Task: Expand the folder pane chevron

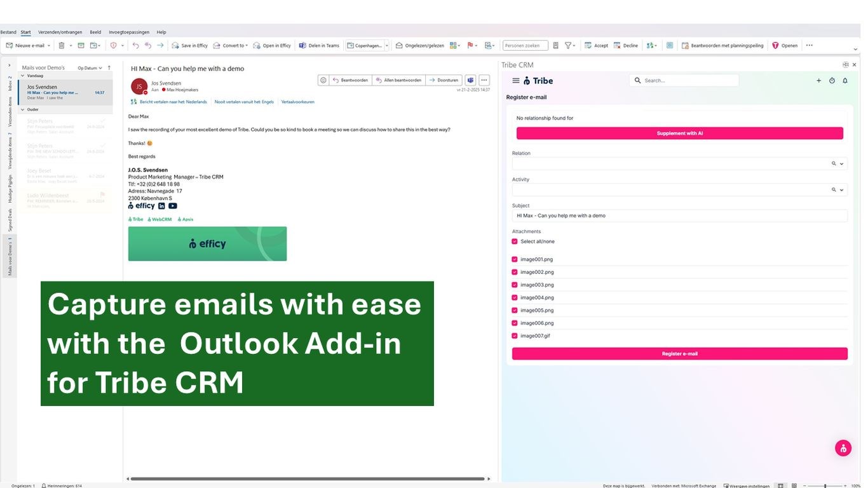Action: [x=9, y=65]
